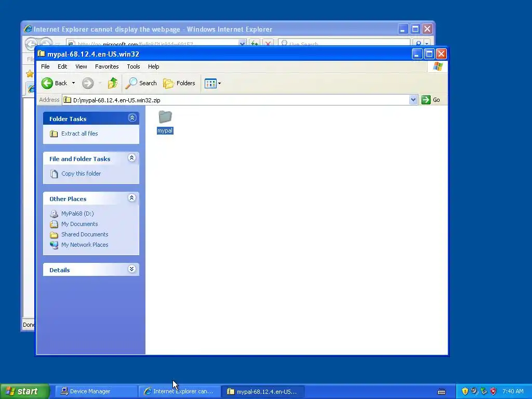Expand the address bar dropdown list
This screenshot has height=399, width=532.
tap(413, 100)
